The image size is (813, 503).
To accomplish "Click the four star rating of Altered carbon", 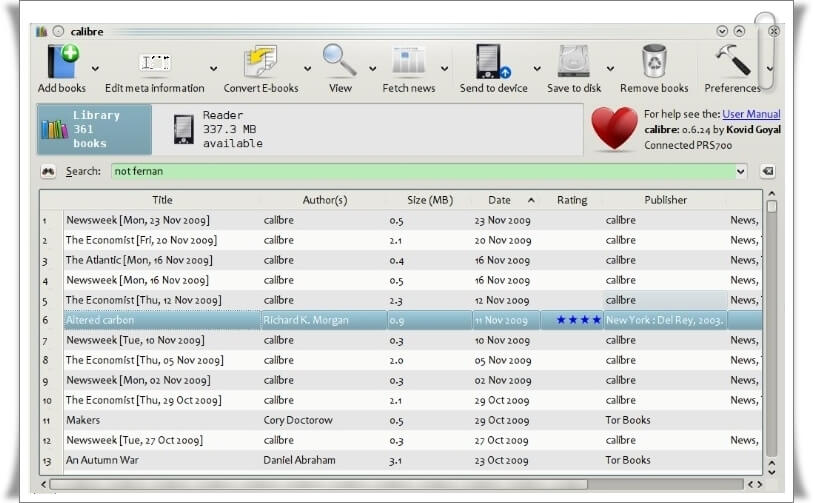I will coord(578,320).
